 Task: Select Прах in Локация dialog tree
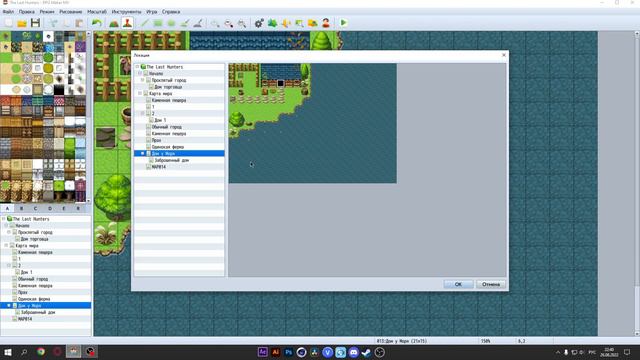tap(156, 140)
